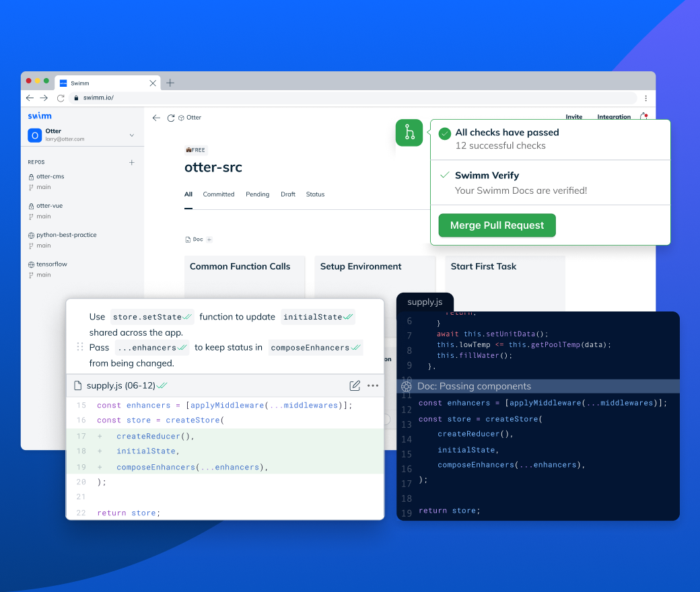700x592 pixels.
Task: Click the in-app back arrow beside Otter
Action: 156,118
